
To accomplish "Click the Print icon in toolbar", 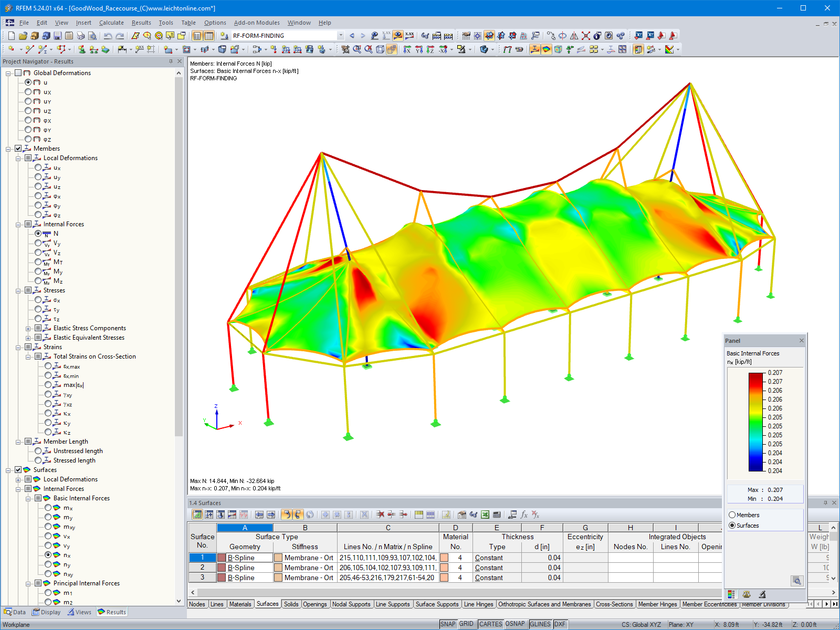I will pyautogui.click(x=80, y=36).
